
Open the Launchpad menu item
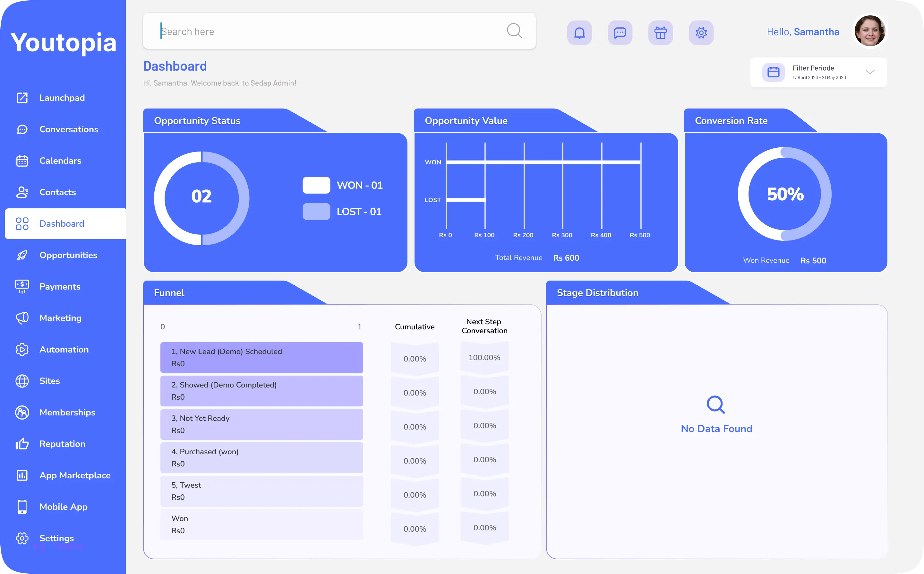pos(62,98)
